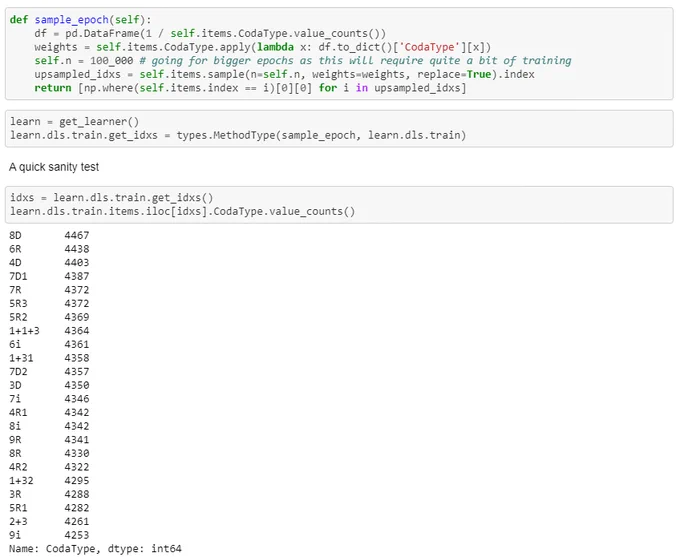
Task: Click the '8i' output row label
Action: (x=15, y=426)
